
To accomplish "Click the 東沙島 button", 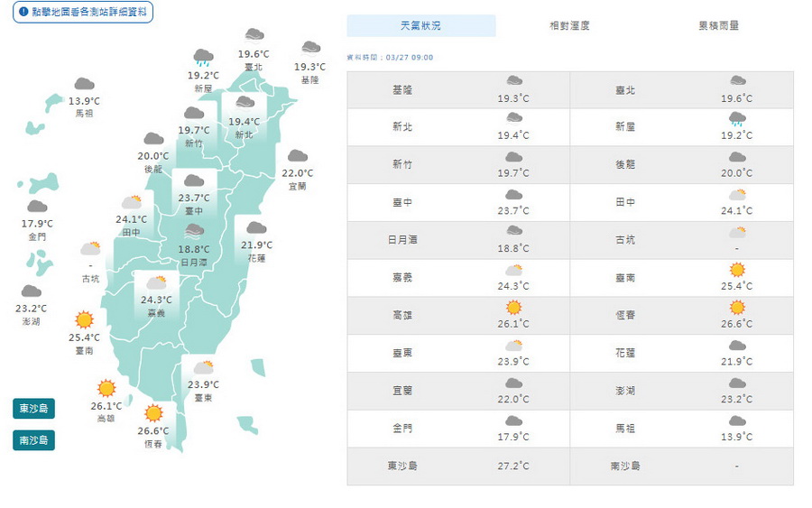I will (34, 409).
